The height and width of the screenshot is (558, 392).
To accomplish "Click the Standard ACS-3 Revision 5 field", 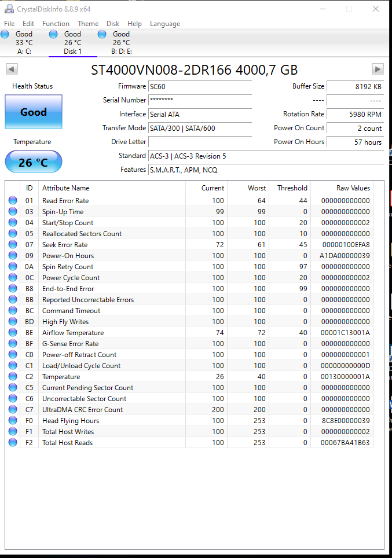I will (x=266, y=156).
